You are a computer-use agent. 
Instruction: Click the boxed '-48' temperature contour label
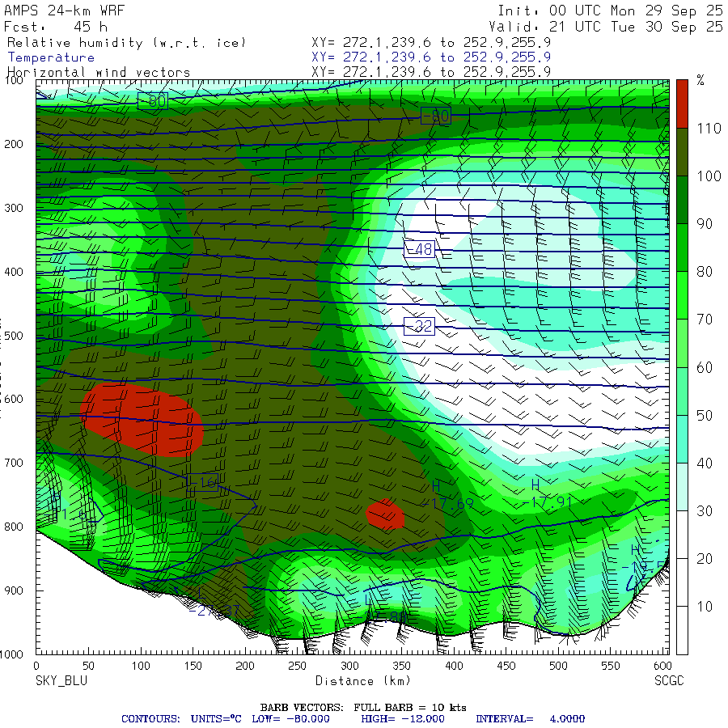[420, 249]
